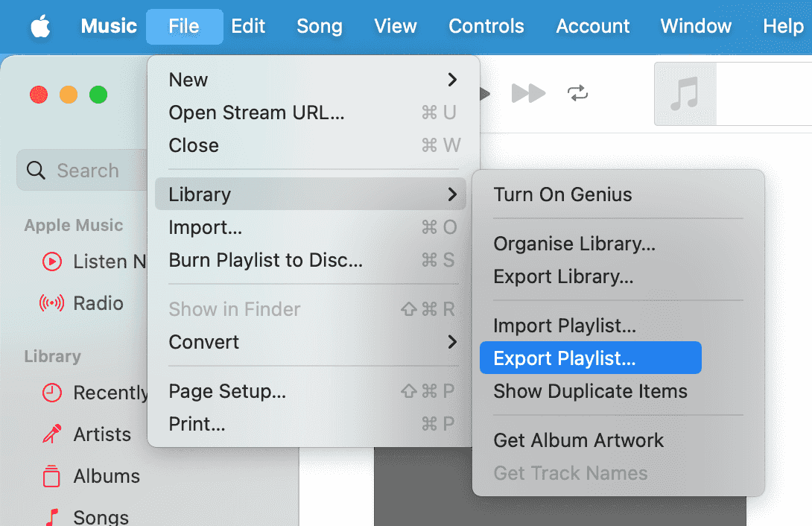Screen dimensions: 812x526
Task: Expand the New submenu arrow
Action: tap(453, 80)
